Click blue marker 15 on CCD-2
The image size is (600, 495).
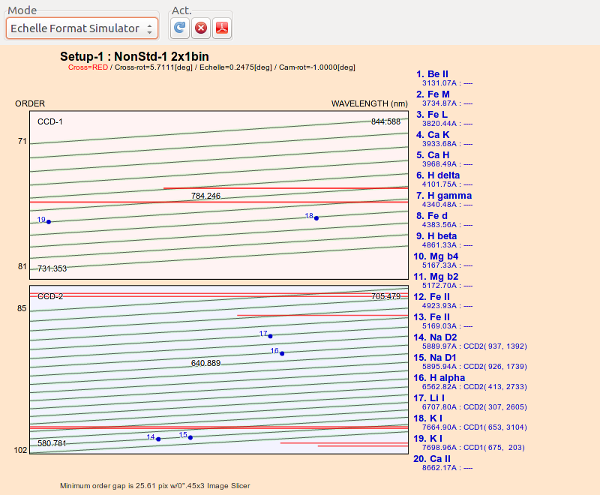190,438
